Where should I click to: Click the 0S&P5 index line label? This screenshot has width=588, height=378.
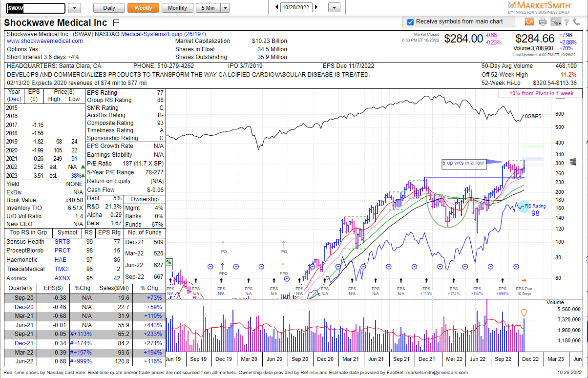coord(533,116)
